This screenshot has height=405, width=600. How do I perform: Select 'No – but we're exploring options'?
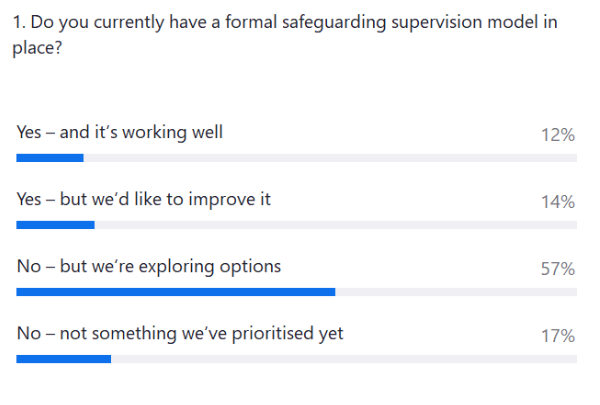coord(149,266)
